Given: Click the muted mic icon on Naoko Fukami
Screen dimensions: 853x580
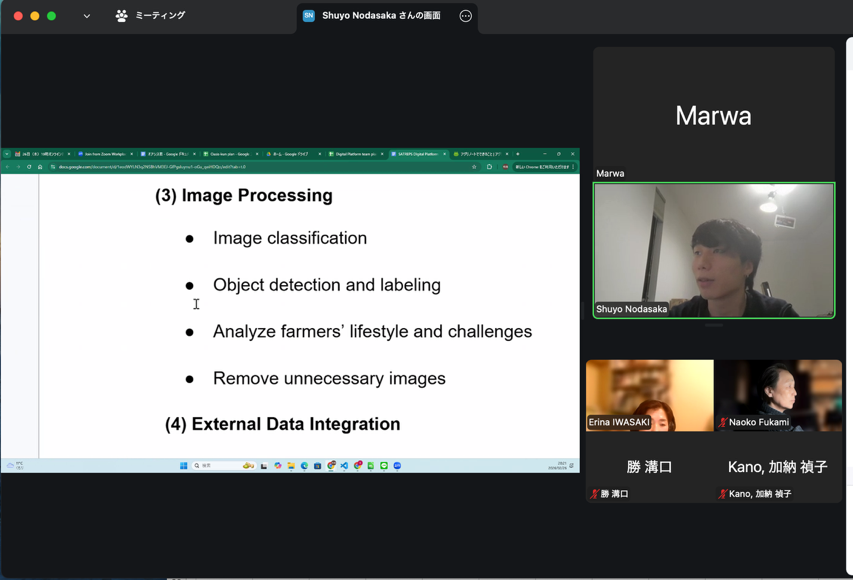Looking at the screenshot, I should [723, 423].
